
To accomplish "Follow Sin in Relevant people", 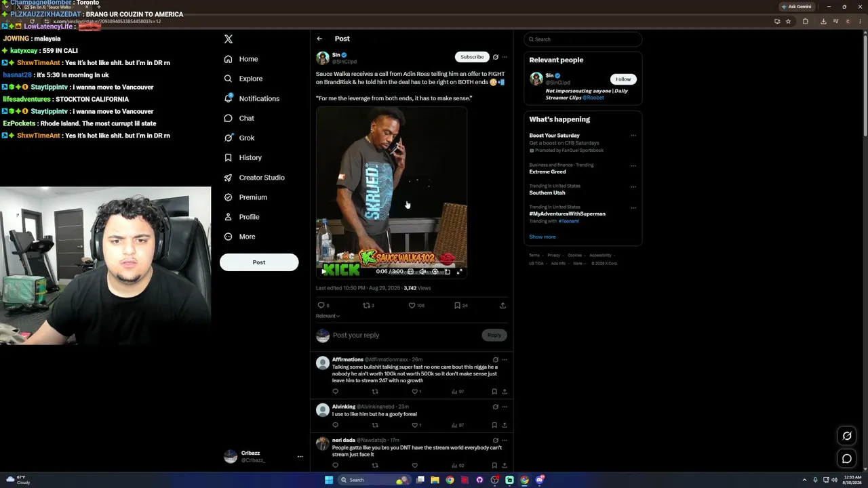I will click(x=623, y=79).
